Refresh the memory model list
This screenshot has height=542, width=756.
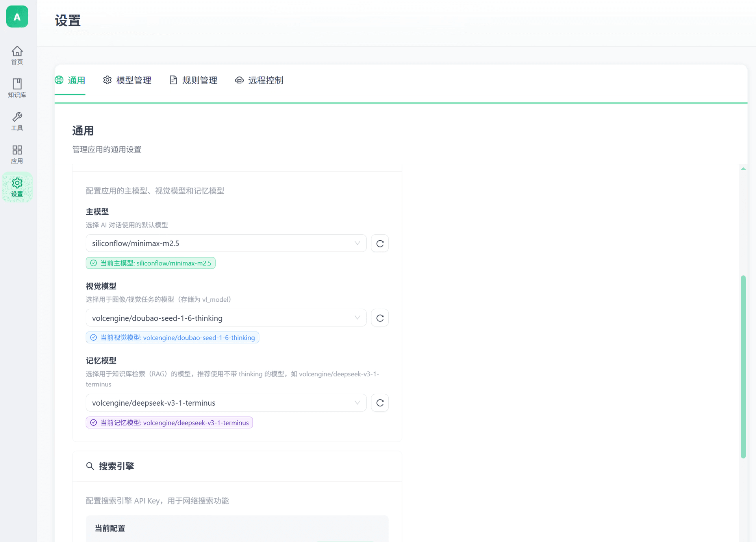[380, 403]
